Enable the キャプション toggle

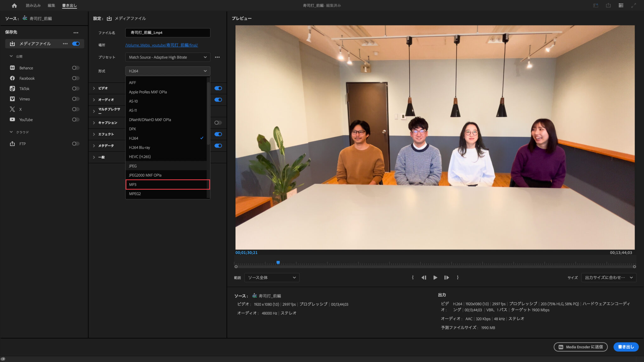pos(218,123)
